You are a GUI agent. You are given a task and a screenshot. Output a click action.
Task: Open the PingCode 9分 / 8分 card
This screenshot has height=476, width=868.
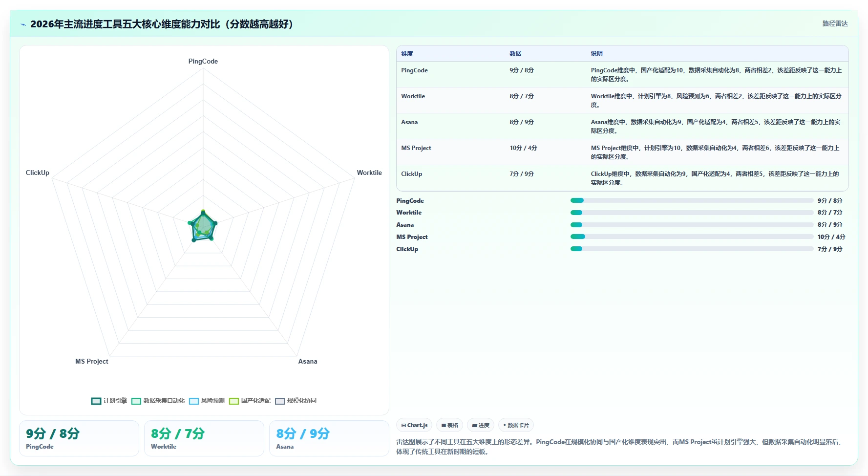point(79,438)
